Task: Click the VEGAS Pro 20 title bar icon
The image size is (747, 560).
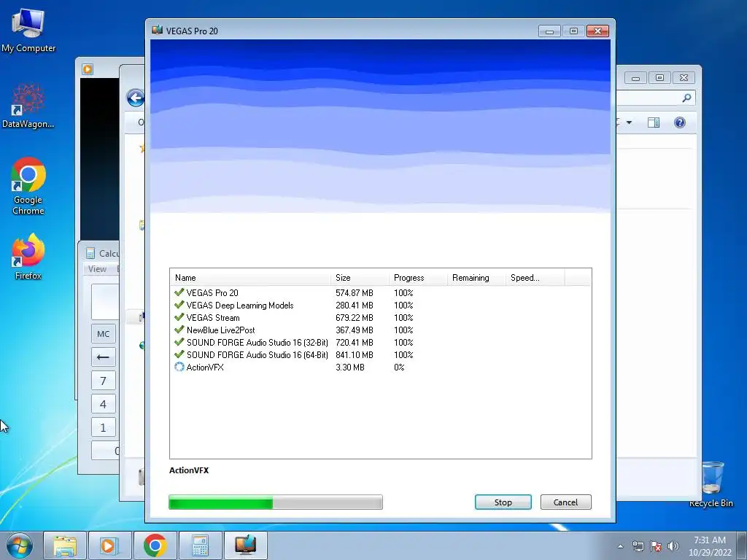Action: click(x=158, y=31)
